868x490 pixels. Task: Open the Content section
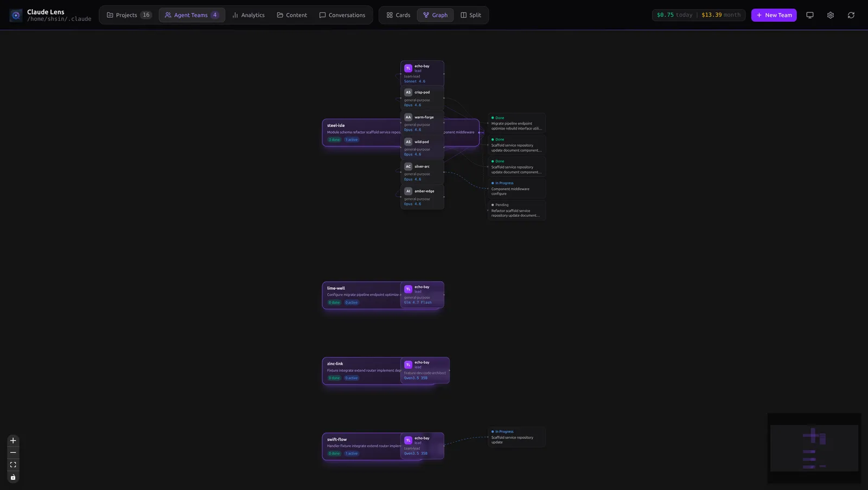(292, 15)
